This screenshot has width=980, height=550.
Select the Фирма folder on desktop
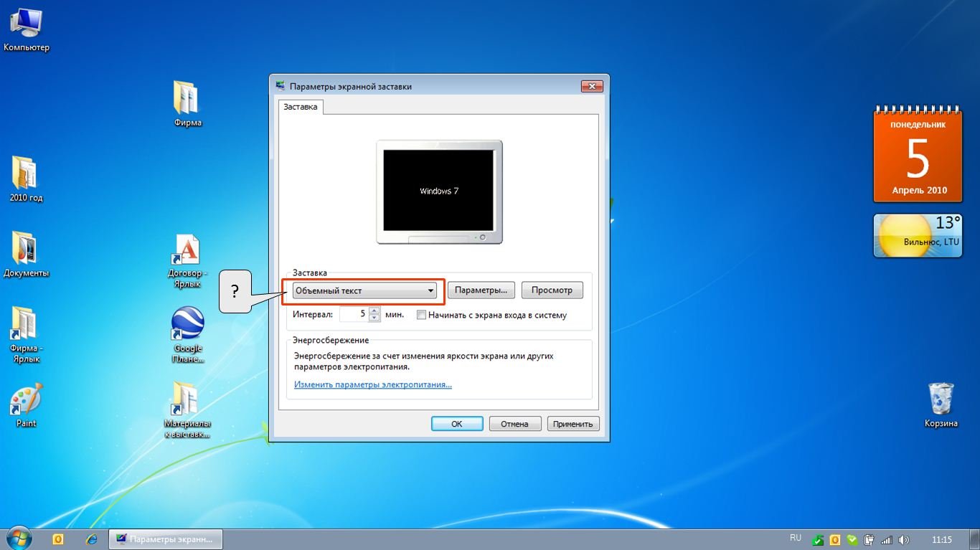pyautogui.click(x=187, y=99)
